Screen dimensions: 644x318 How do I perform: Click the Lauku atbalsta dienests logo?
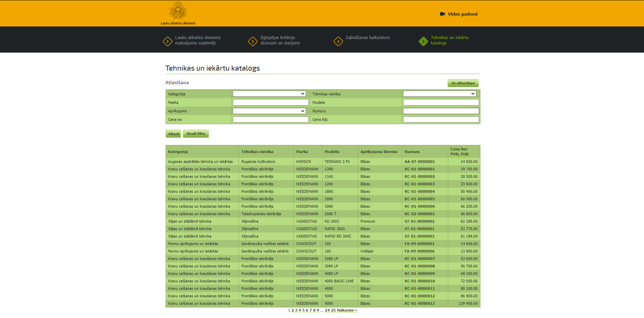178,13
